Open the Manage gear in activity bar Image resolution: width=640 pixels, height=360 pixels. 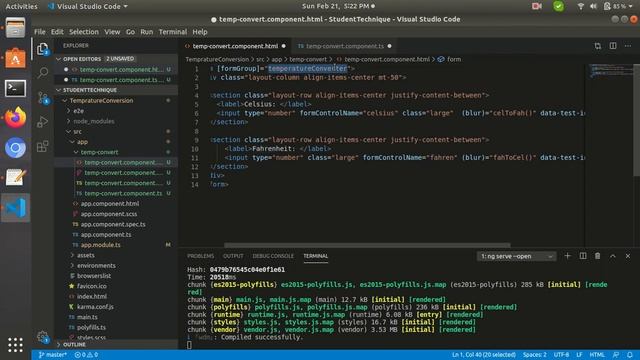click(42, 337)
